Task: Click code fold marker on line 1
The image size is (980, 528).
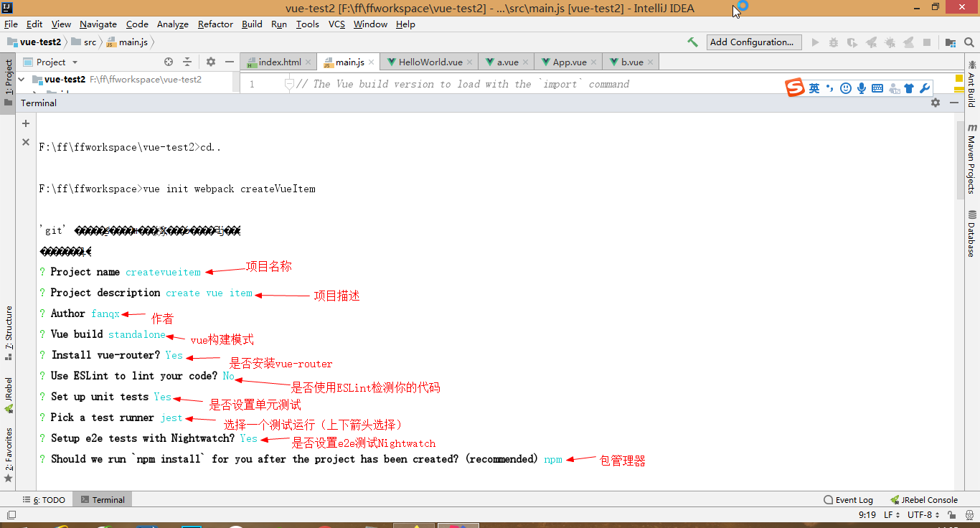Action: pos(289,84)
